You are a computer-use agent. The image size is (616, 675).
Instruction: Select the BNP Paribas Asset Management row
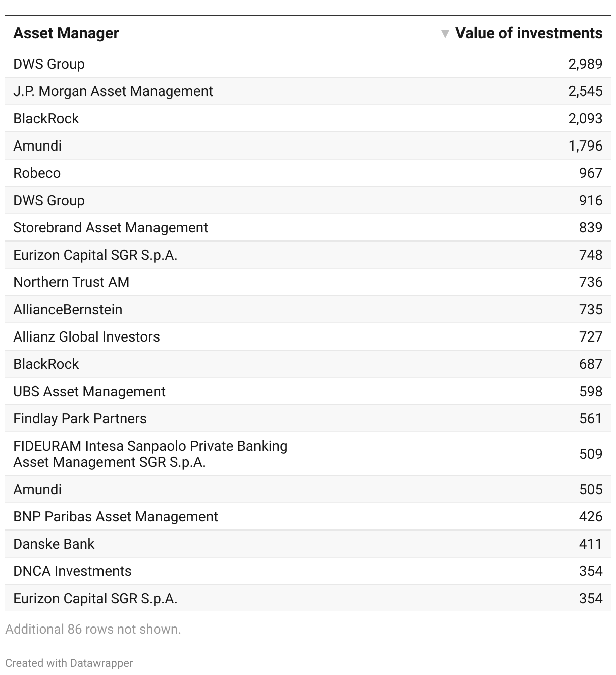pyautogui.click(x=308, y=517)
